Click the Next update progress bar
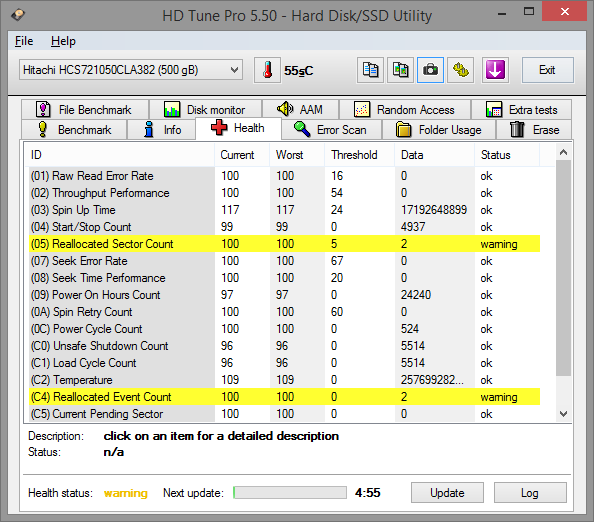The height and width of the screenshot is (522, 594). tap(290, 492)
